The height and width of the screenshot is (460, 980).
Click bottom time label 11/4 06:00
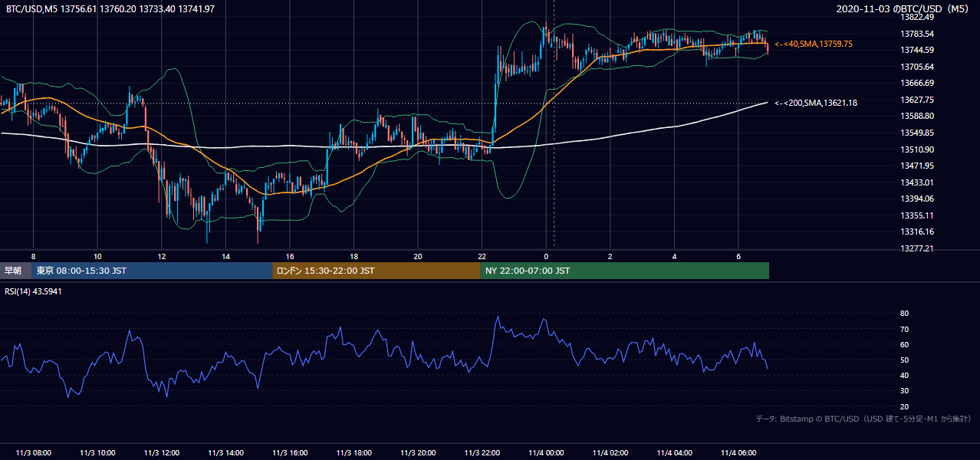tap(738, 453)
